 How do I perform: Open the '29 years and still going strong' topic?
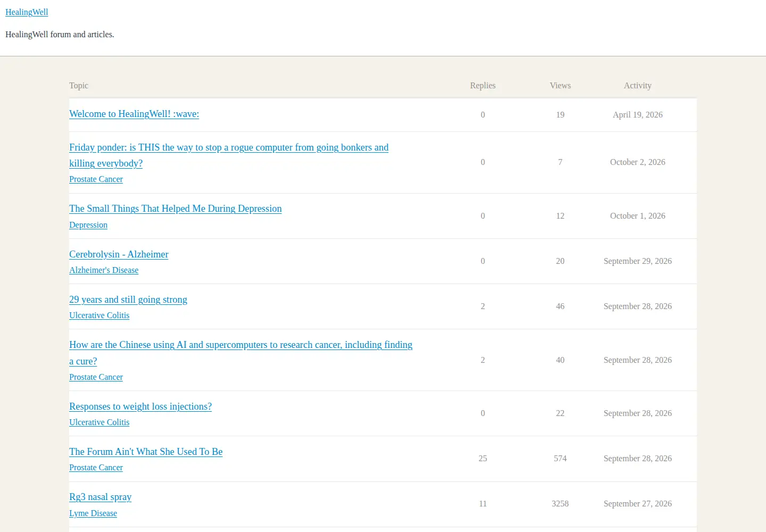(128, 300)
